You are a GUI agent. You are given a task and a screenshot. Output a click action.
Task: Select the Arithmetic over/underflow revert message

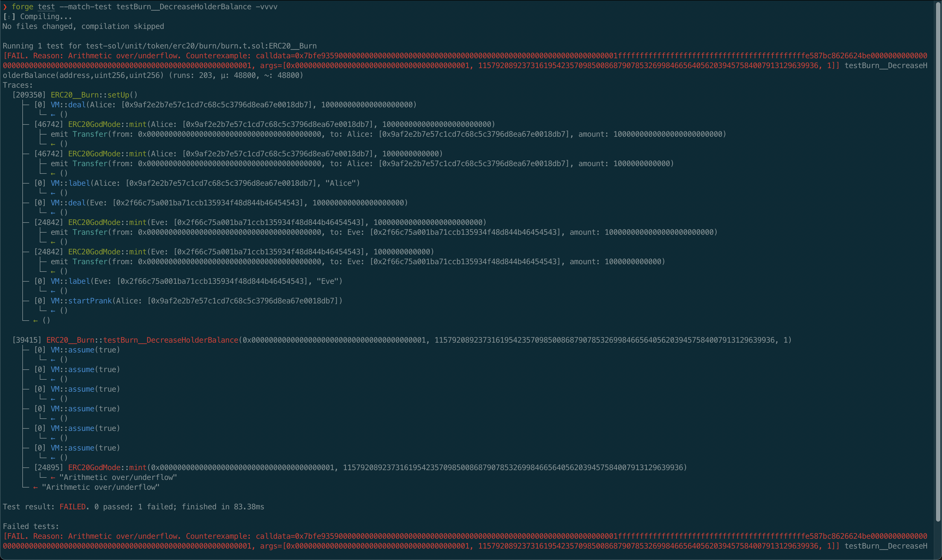point(117,477)
